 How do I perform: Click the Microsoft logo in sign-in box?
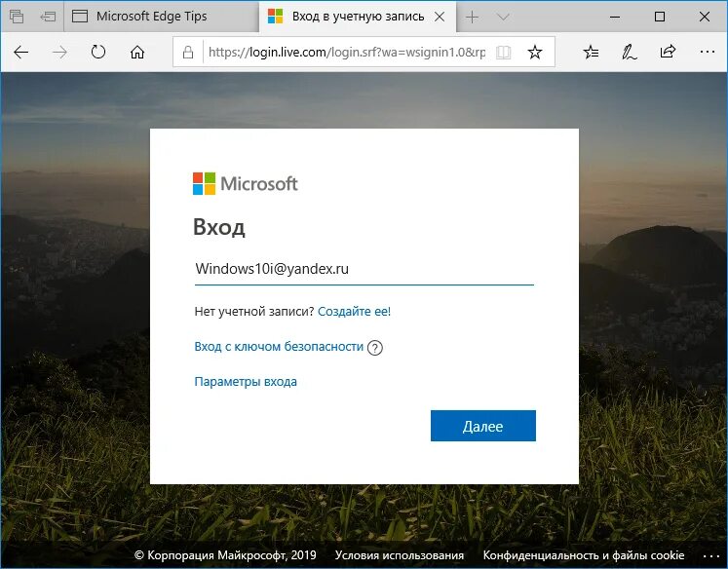coord(246,184)
